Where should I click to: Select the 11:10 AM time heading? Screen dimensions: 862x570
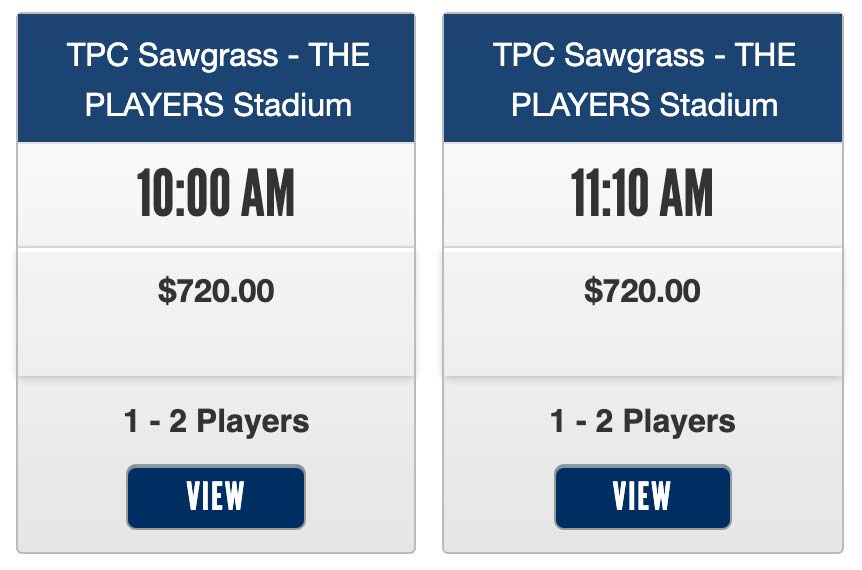point(642,194)
